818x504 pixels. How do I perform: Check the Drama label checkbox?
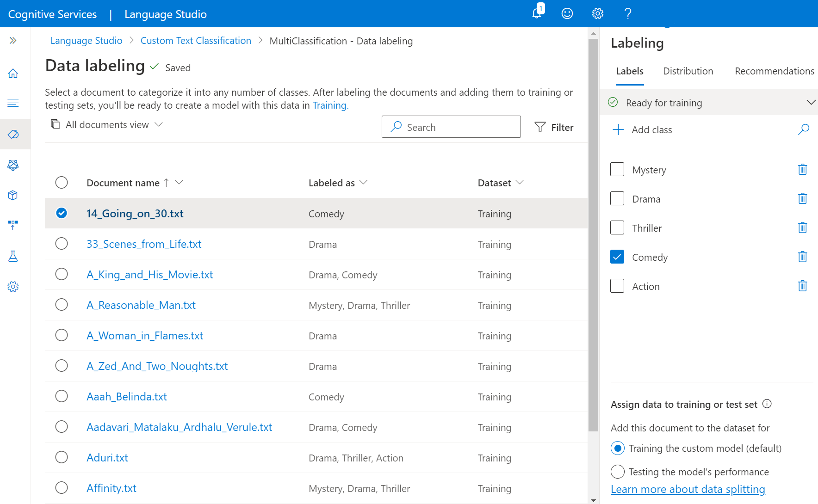pyautogui.click(x=617, y=198)
